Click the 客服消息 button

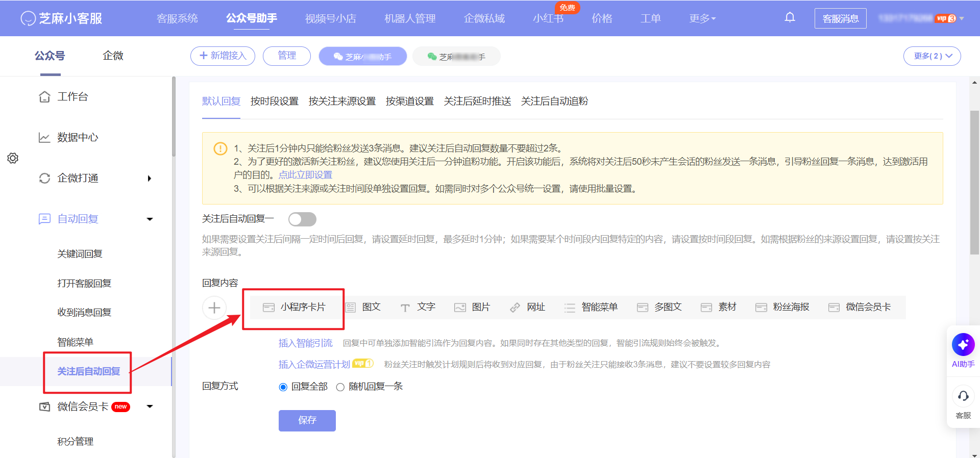[x=841, y=18]
